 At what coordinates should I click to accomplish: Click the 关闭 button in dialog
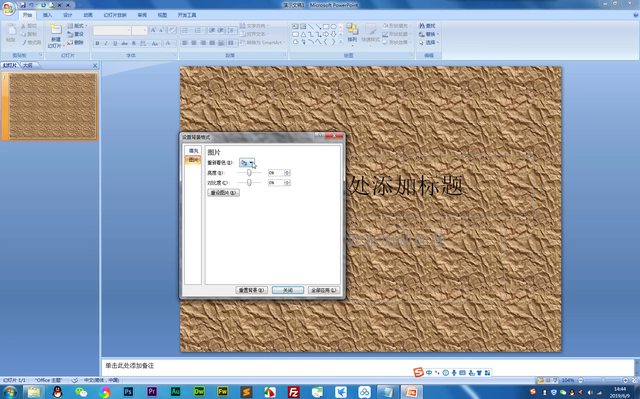pos(288,290)
